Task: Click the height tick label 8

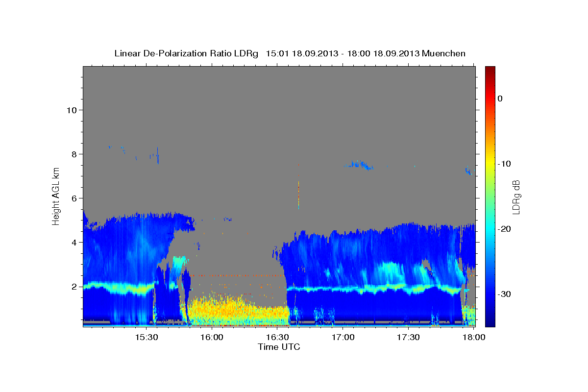Action: point(74,154)
